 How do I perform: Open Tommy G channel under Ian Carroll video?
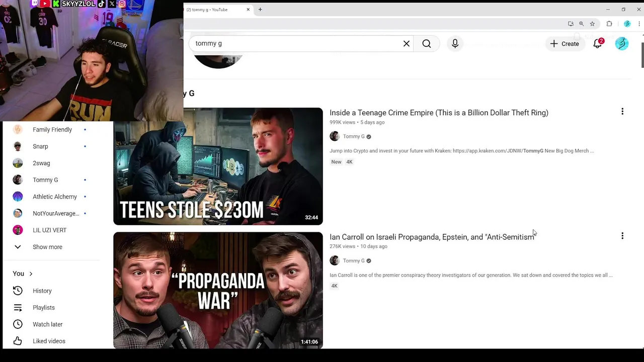click(x=354, y=260)
